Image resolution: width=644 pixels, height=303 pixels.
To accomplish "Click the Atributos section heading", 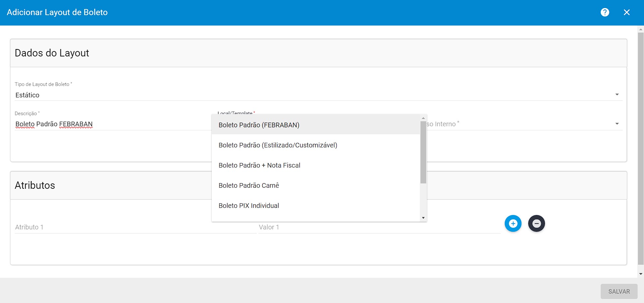I will coord(35,185).
